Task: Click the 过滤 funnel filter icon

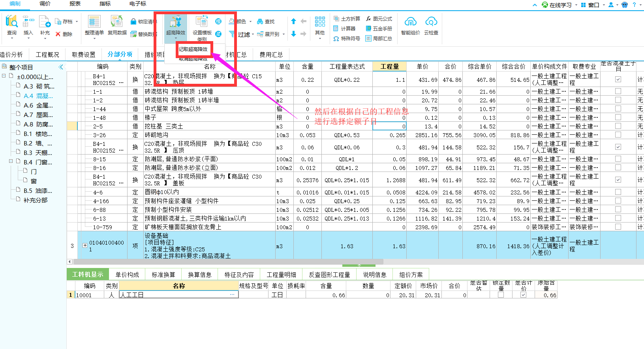Action: (232, 34)
